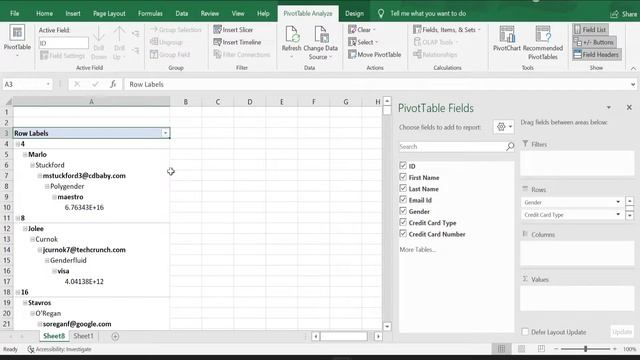The image size is (640, 360).
Task: Click Insert Timeline icon
Action: (x=218, y=42)
